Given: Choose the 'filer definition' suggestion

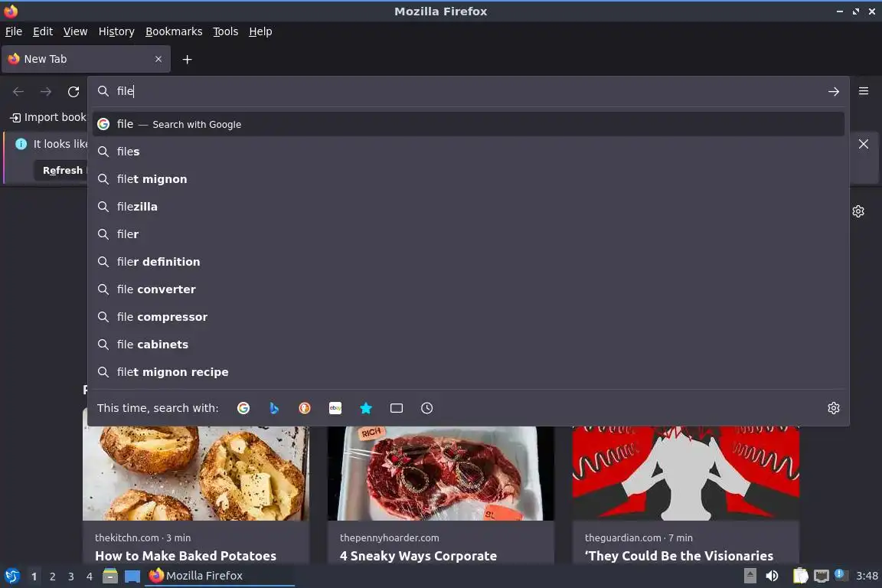Looking at the screenshot, I should [x=468, y=262].
